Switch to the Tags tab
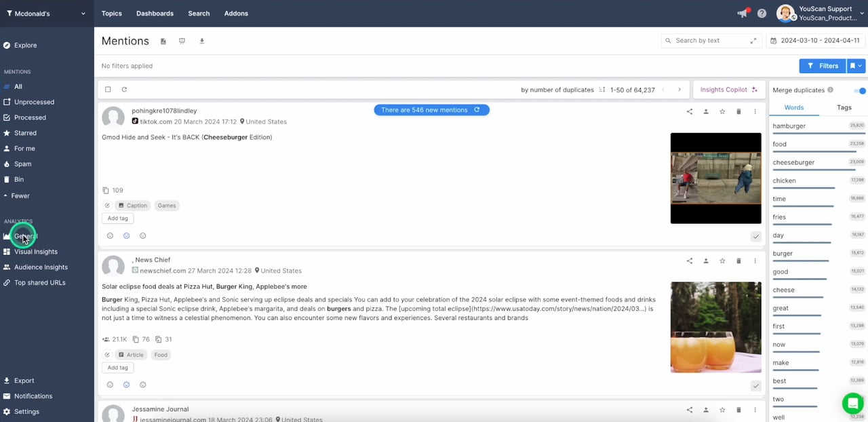Image resolution: width=868 pixels, height=422 pixels. [x=844, y=107]
